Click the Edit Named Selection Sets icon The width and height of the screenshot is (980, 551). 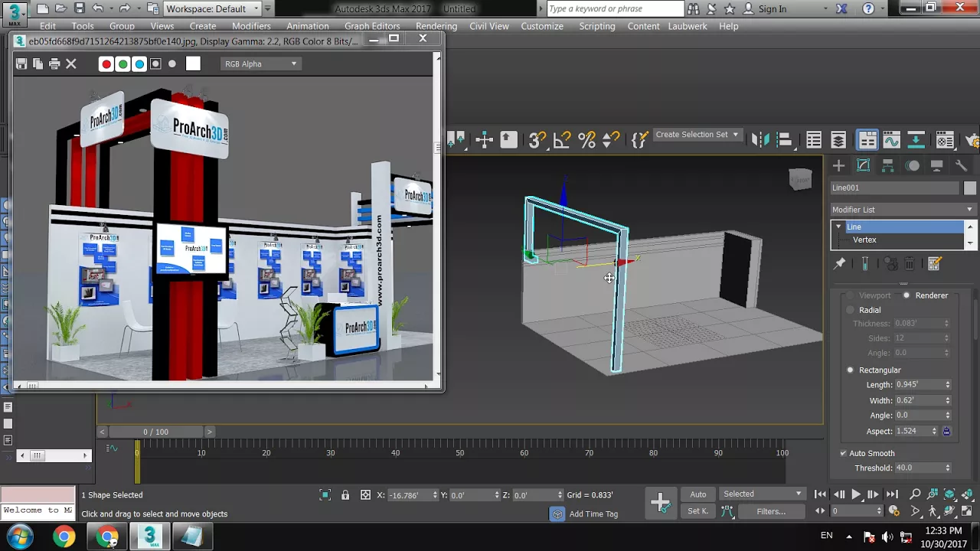coord(640,140)
